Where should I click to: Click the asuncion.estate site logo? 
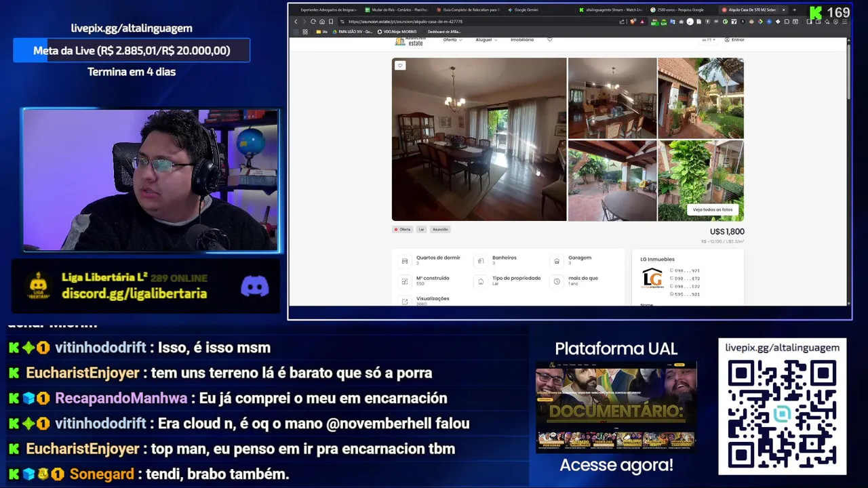[409, 41]
